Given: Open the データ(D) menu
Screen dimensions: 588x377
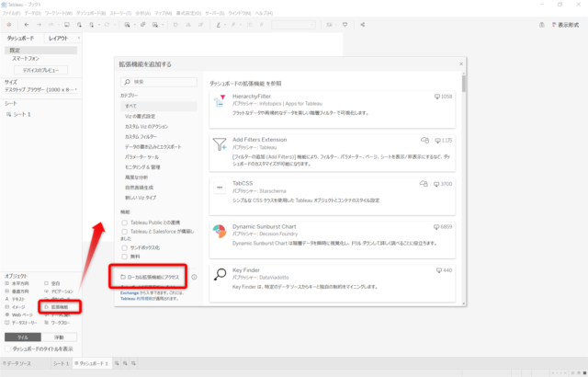Looking at the screenshot, I should coord(33,13).
